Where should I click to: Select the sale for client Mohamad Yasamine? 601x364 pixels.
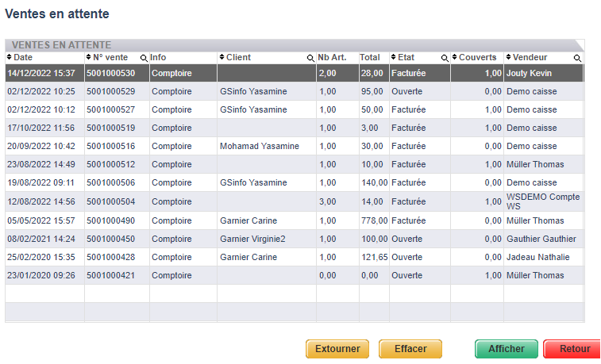(x=259, y=147)
